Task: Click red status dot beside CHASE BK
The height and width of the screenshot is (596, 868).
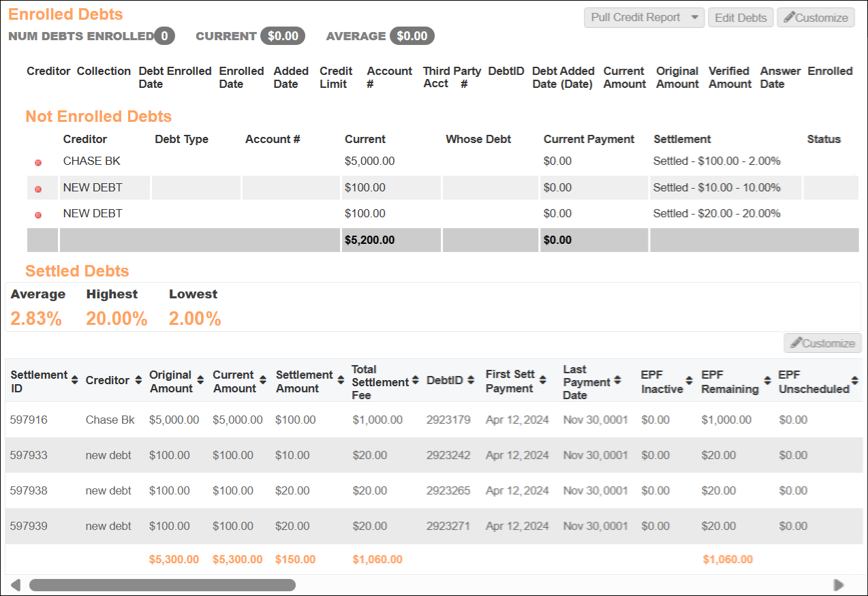Action: [x=38, y=163]
